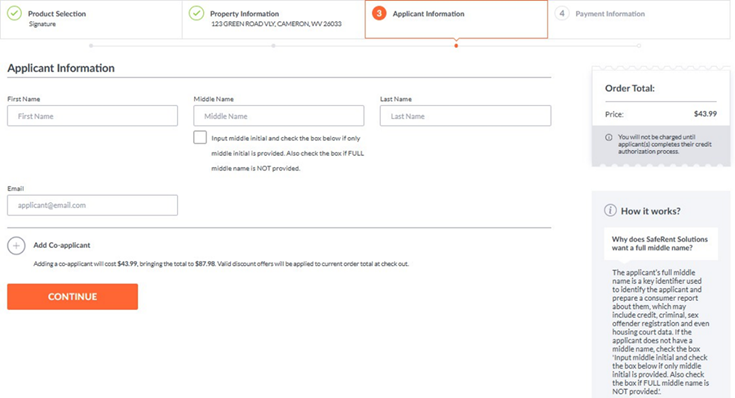Focus the Last Name input field
This screenshot has width=735, height=398.
tap(465, 116)
